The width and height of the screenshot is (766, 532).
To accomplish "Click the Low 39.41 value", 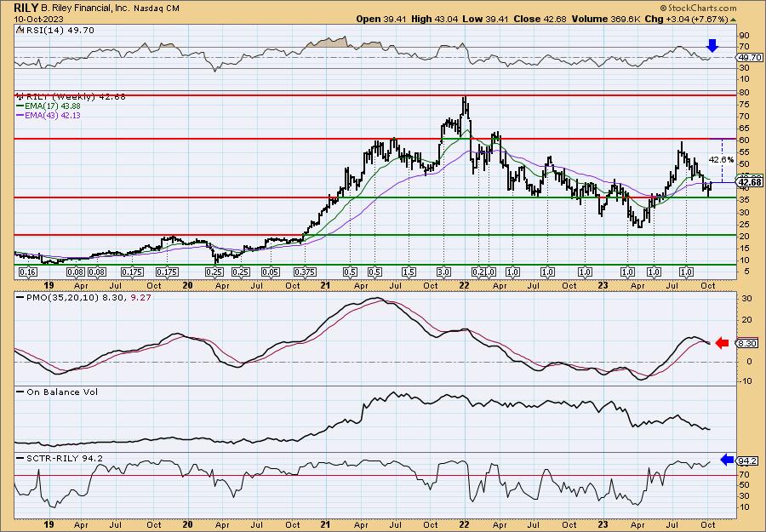I will (x=486, y=19).
